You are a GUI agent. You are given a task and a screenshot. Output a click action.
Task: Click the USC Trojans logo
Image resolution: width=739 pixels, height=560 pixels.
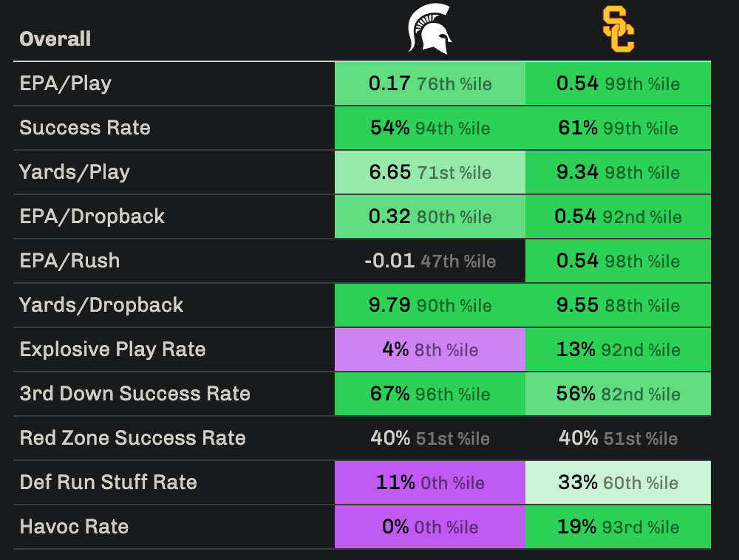(x=618, y=30)
